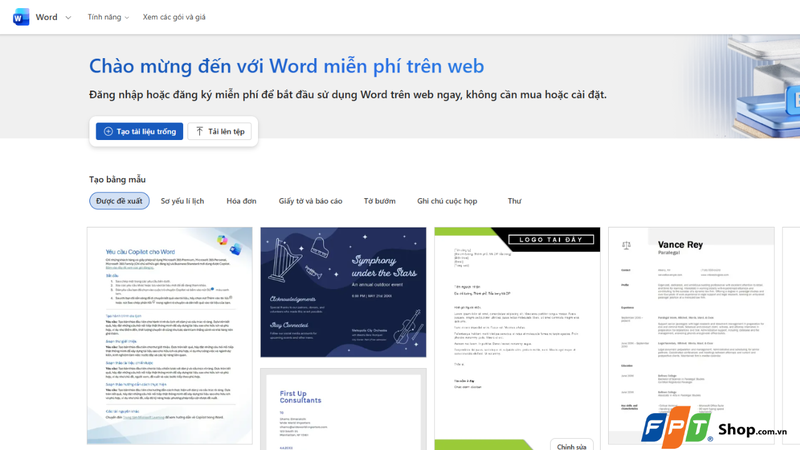Click Tạo tài liệu trống button
This screenshot has height=450, width=800.
[x=139, y=131]
